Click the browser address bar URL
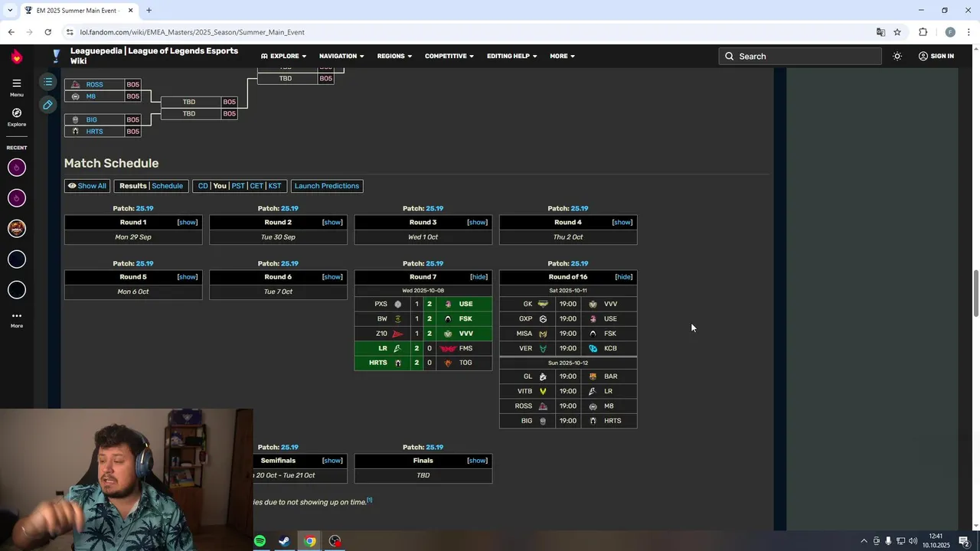 click(192, 32)
